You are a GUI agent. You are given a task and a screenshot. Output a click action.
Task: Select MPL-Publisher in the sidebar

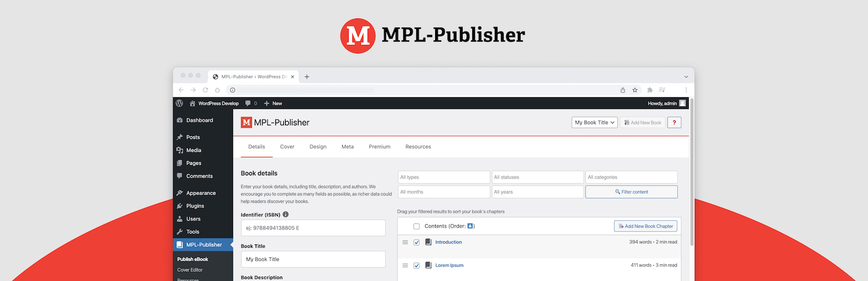point(203,244)
